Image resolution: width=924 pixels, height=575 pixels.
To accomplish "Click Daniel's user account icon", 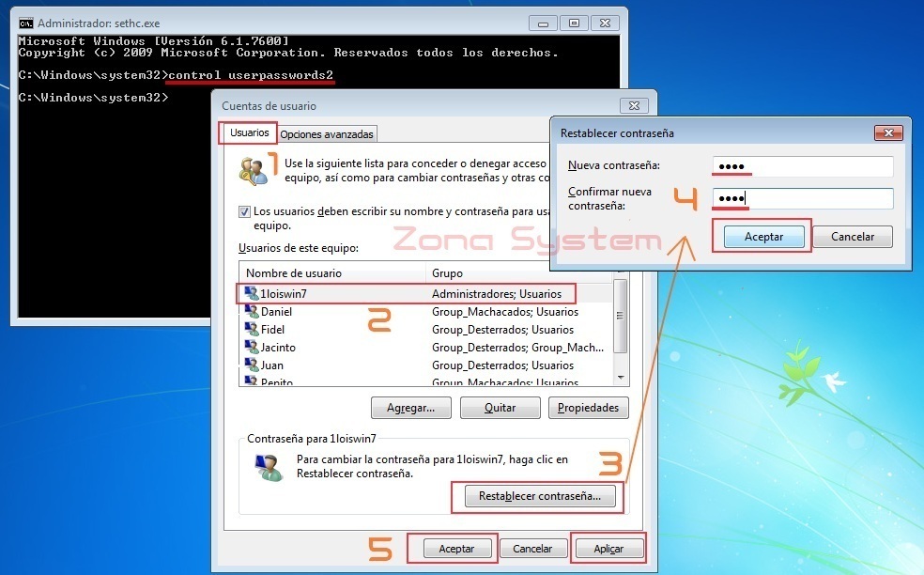I will pyautogui.click(x=254, y=311).
